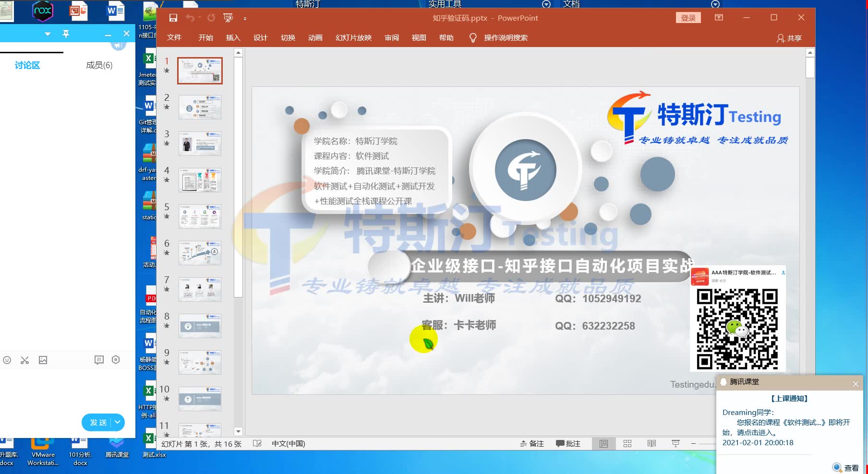The width and height of the screenshot is (868, 474).
Task: Open the VMware Workstation desktop shortcut
Action: [43, 451]
